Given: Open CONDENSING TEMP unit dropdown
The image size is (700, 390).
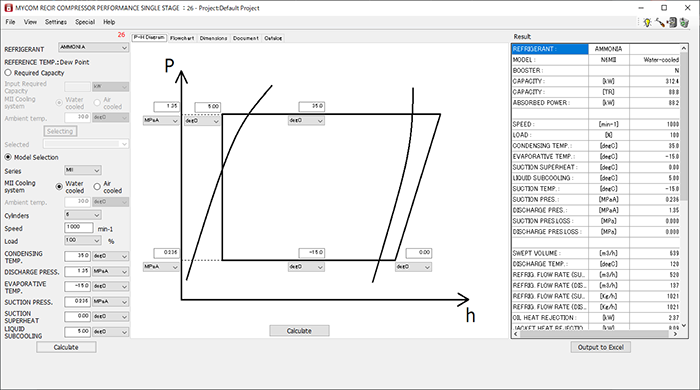Looking at the screenshot, I should coord(110,256).
